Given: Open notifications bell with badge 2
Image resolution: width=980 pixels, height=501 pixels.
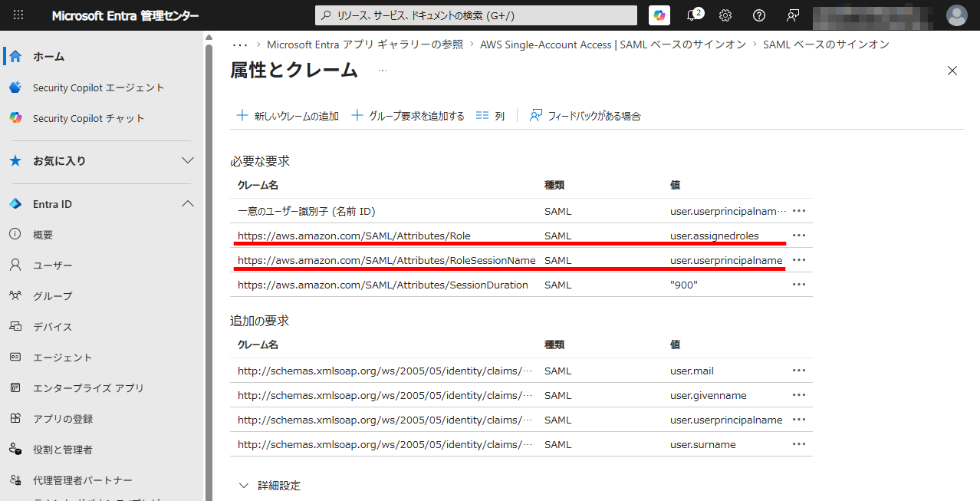Looking at the screenshot, I should [692, 15].
